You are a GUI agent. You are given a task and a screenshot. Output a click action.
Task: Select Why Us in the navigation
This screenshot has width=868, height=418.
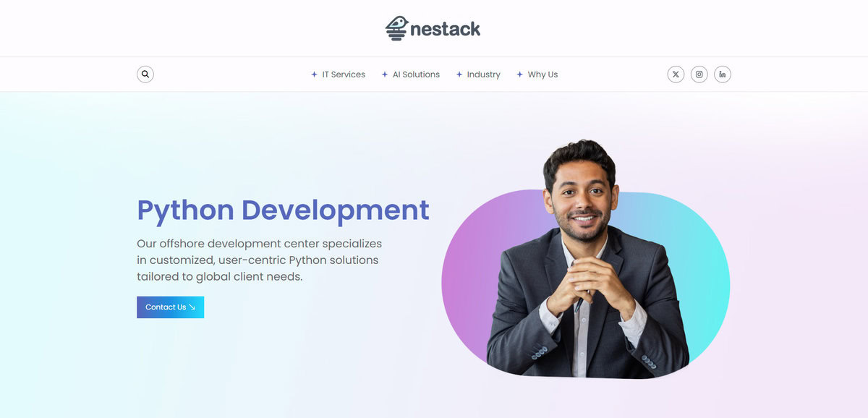(x=542, y=74)
